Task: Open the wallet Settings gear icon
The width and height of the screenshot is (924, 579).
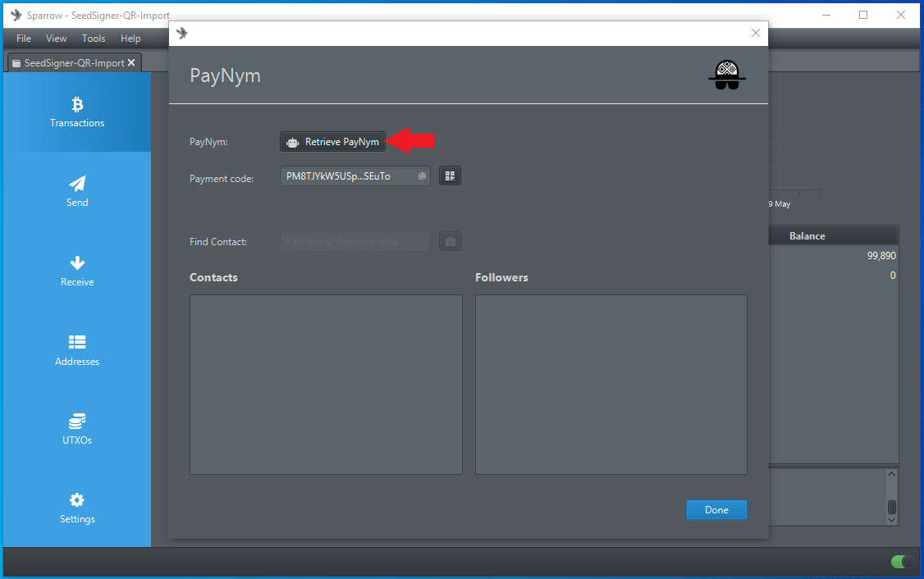Action: 77,500
